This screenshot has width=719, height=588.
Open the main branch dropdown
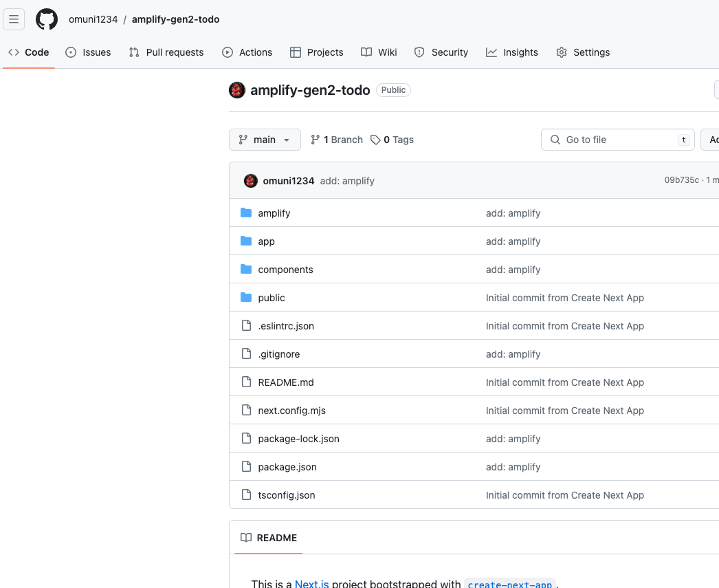pos(265,140)
